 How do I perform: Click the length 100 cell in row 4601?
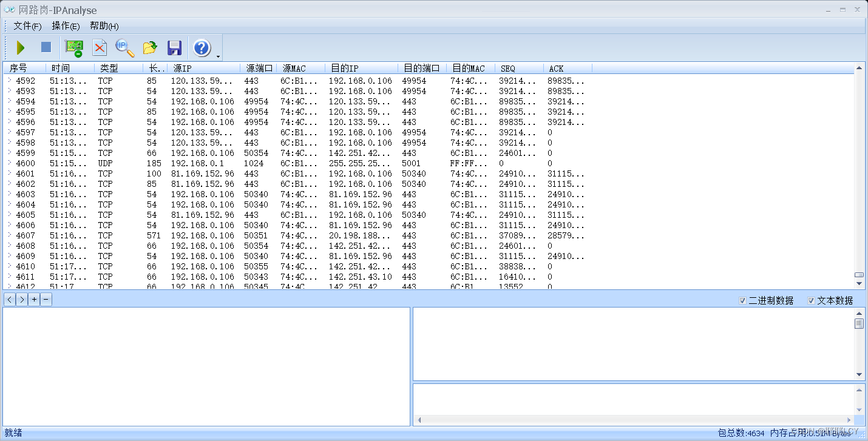point(154,173)
